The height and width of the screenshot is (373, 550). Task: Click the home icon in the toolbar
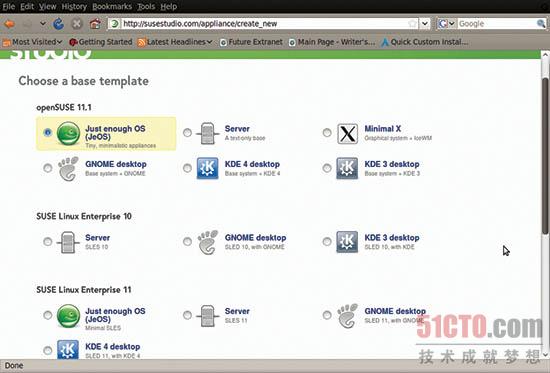[95, 24]
